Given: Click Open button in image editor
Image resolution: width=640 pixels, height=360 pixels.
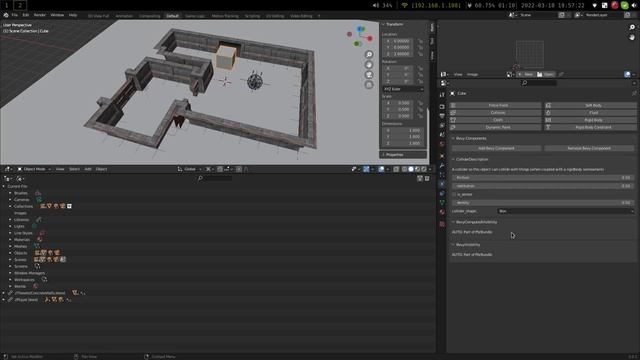Looking at the screenshot, I should coord(545,74).
